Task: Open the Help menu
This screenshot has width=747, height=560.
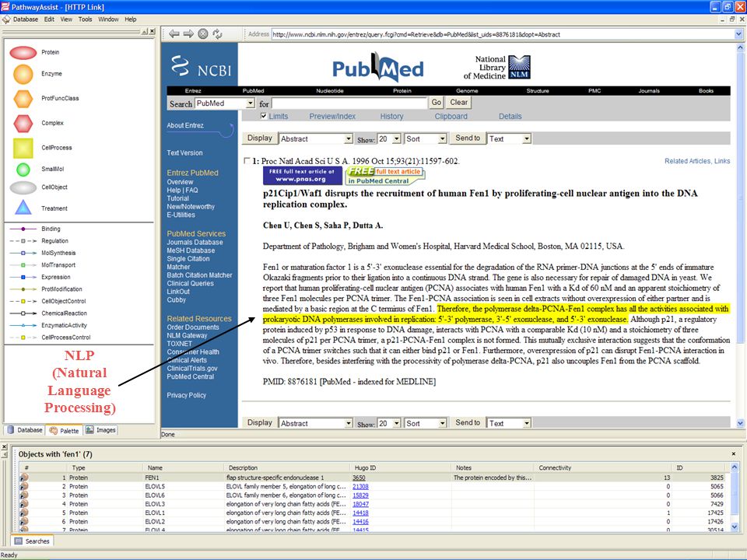Action: pos(131,19)
